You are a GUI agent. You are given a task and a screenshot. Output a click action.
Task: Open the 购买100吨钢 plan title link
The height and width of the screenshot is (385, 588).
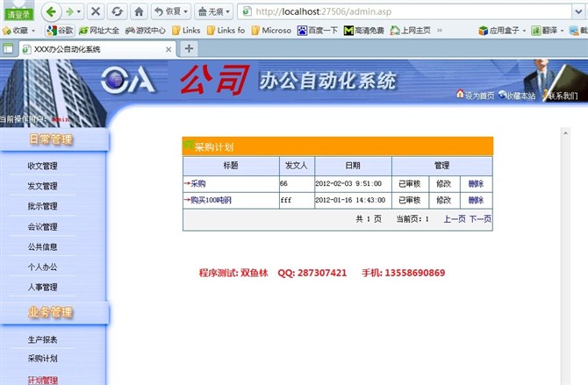[211, 200]
